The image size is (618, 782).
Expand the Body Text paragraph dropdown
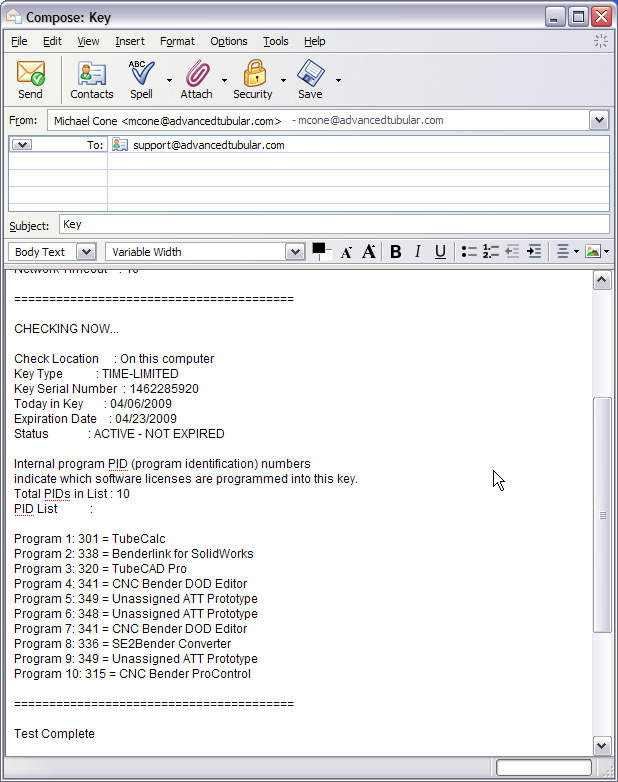86,252
